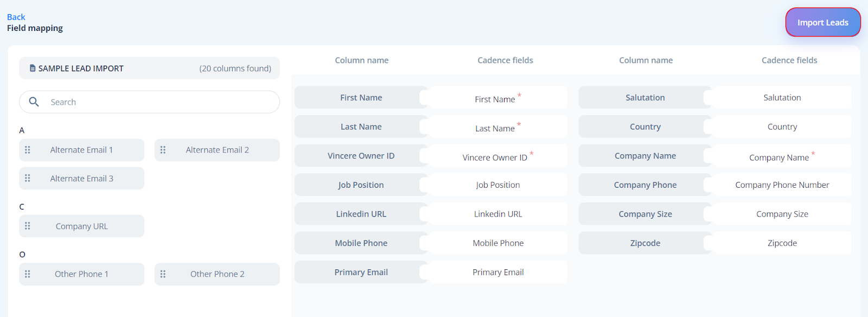Select the Job Position cadence field

[497, 185]
